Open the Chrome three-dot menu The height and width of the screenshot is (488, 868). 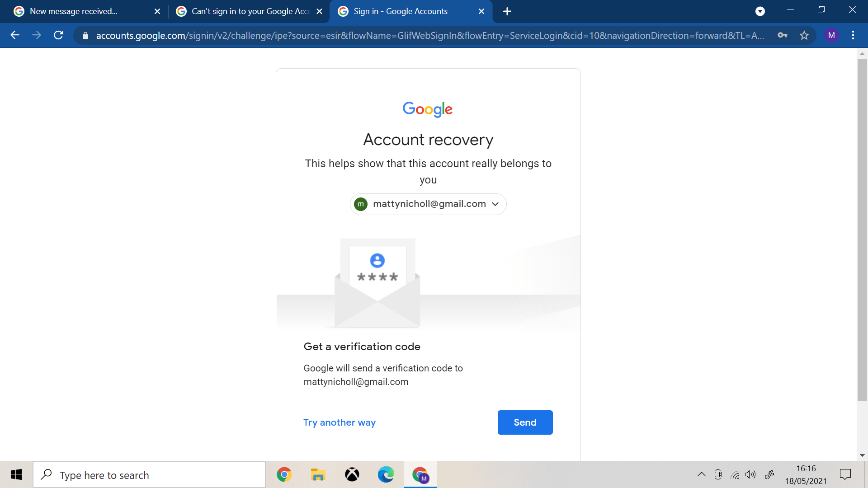click(x=853, y=35)
